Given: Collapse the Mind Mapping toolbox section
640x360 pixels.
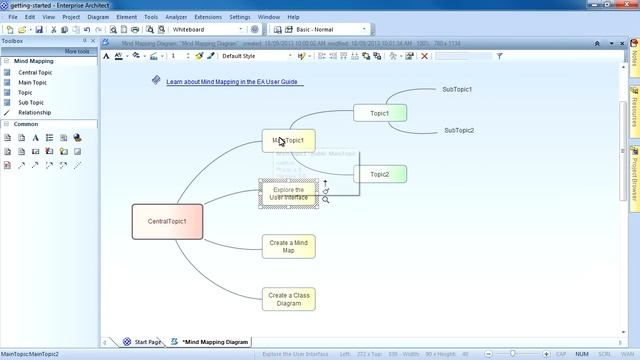Looking at the screenshot, I should (7, 61).
